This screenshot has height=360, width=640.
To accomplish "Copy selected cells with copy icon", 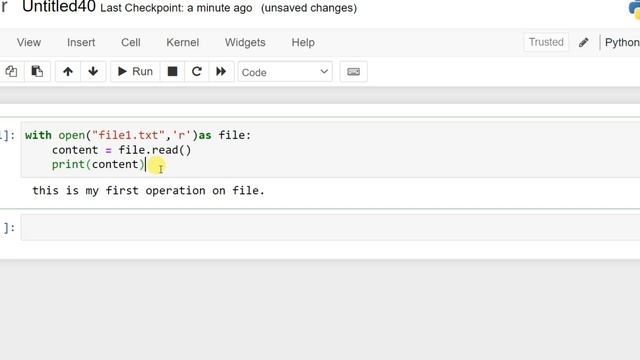I will tap(11, 71).
